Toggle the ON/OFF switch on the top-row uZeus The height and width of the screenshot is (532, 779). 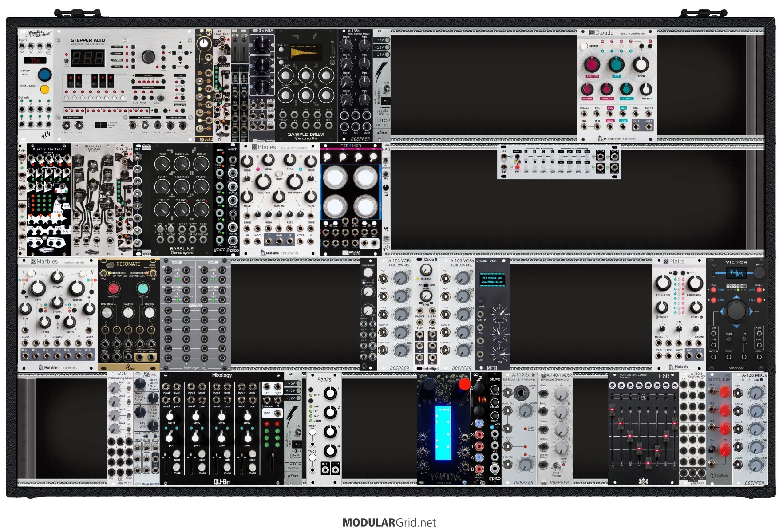pos(386,89)
